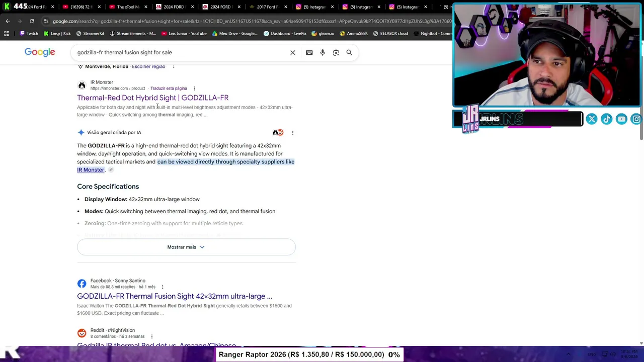Screen dimensions: 644x362
Task: Open the Chrome apps grid shortcut
Action: pyautogui.click(x=7, y=34)
